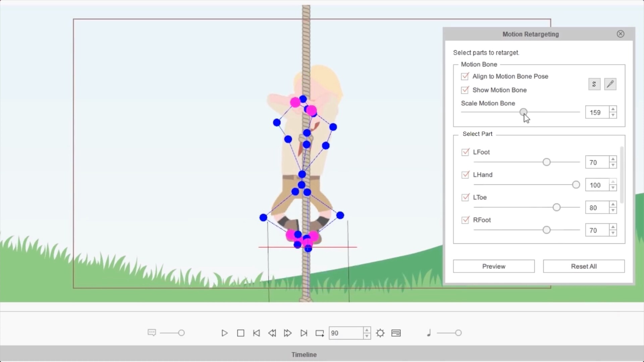Step to previous frame button
644x362 pixels.
click(x=272, y=333)
